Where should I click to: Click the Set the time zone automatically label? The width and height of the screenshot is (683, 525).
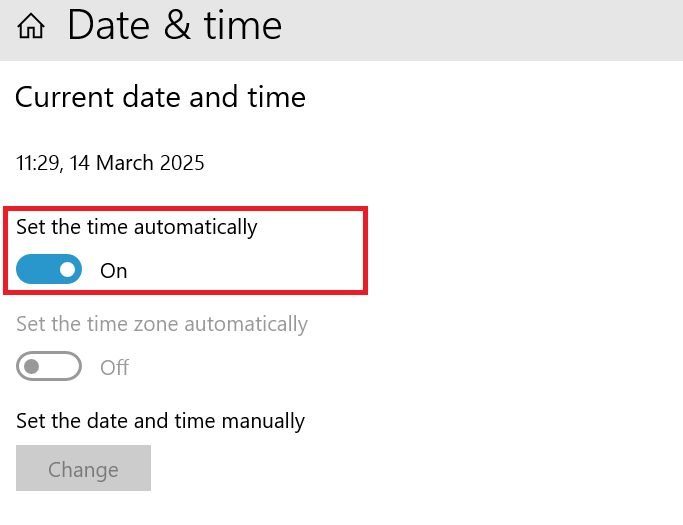162,324
